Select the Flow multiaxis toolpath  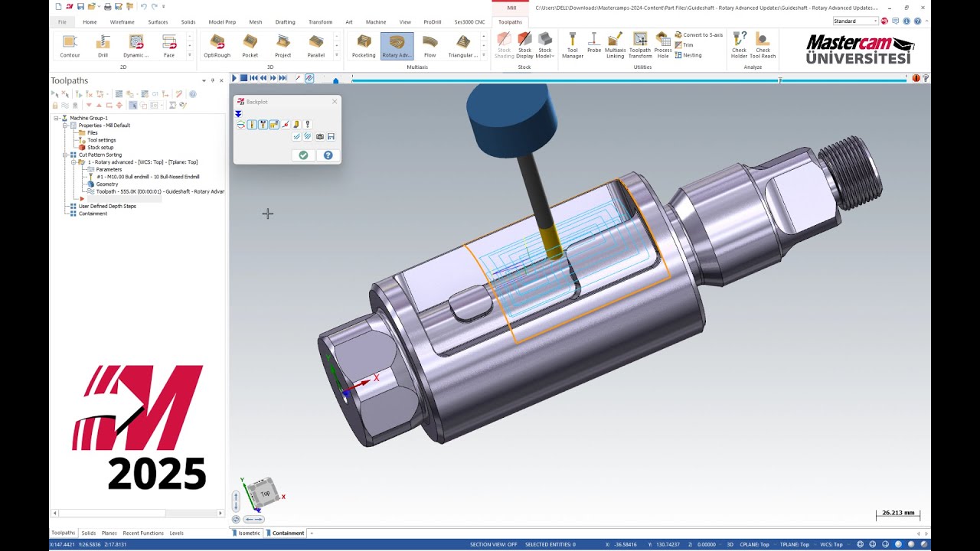430,46
